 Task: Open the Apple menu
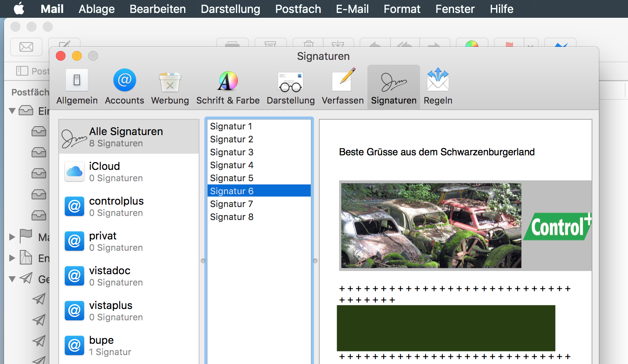[19, 8]
